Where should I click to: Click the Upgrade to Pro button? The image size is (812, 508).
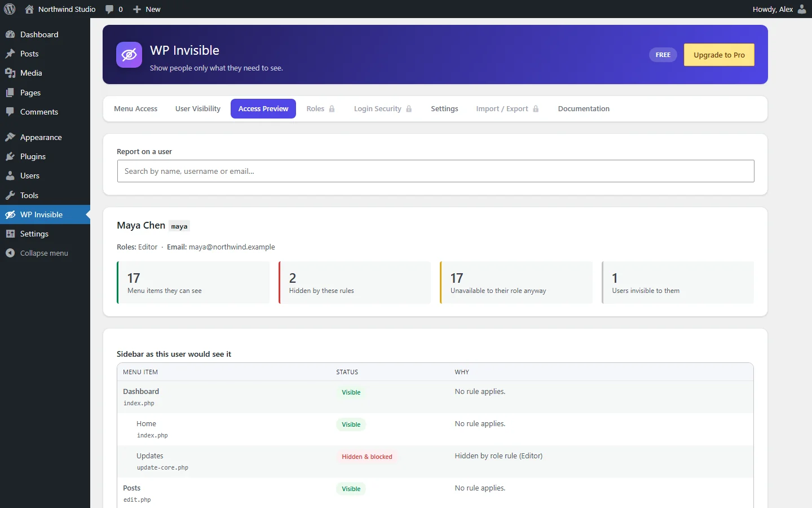click(719, 55)
